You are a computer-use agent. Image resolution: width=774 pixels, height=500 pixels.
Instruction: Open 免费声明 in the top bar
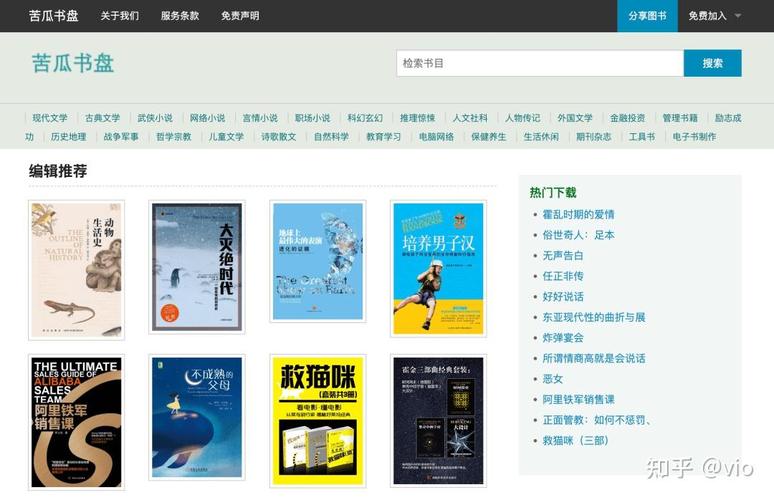coord(240,16)
